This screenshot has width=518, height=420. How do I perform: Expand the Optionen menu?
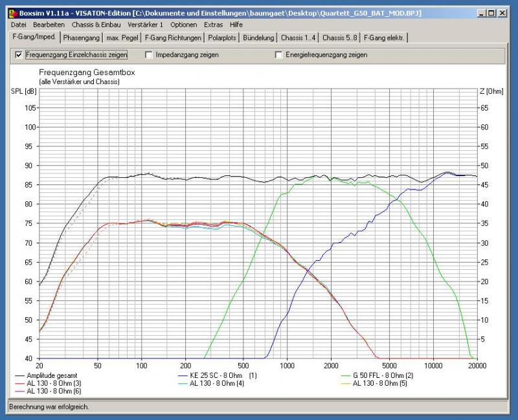(183, 24)
